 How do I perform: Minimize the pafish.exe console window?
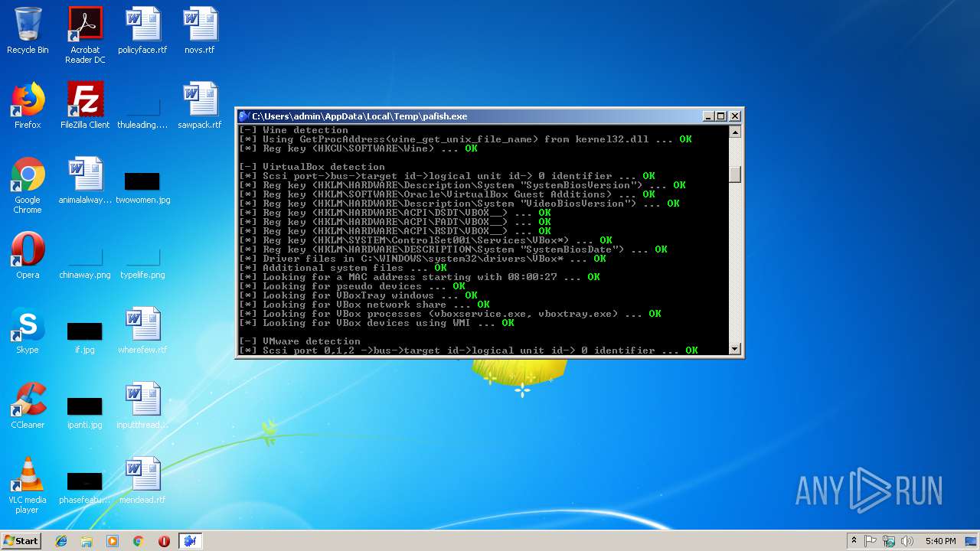click(x=708, y=116)
